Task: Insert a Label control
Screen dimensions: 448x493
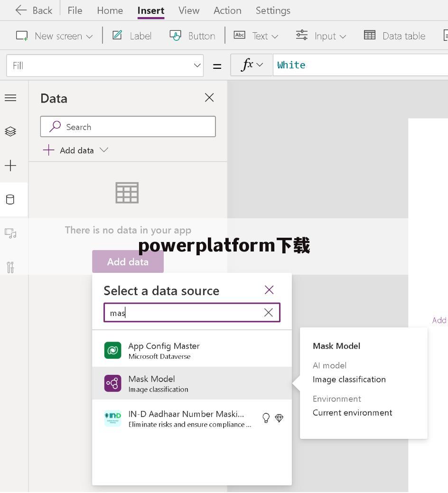Action: coord(132,36)
